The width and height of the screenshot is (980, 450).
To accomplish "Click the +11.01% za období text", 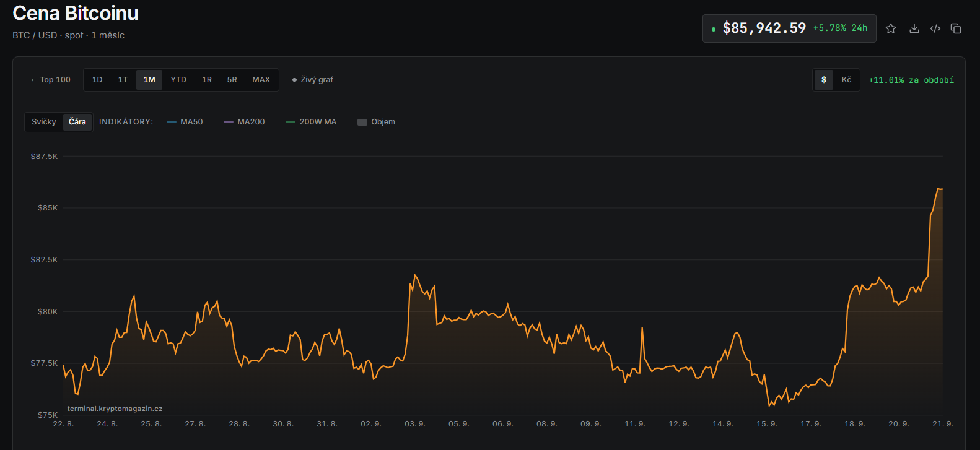I will 911,80.
